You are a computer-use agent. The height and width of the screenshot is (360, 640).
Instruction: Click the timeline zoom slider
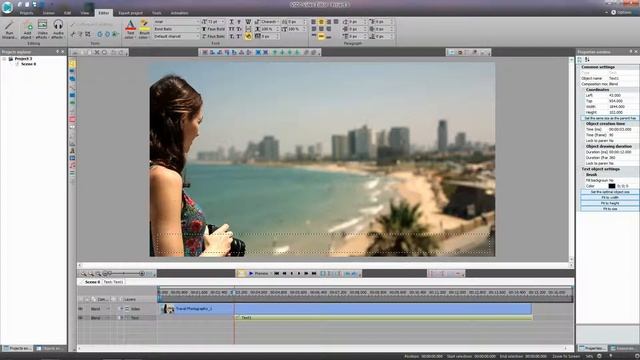pos(124,274)
